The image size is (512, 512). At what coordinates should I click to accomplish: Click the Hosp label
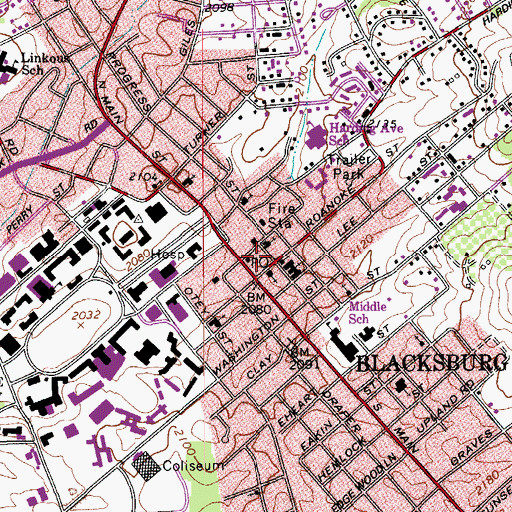pyautogui.click(x=168, y=255)
